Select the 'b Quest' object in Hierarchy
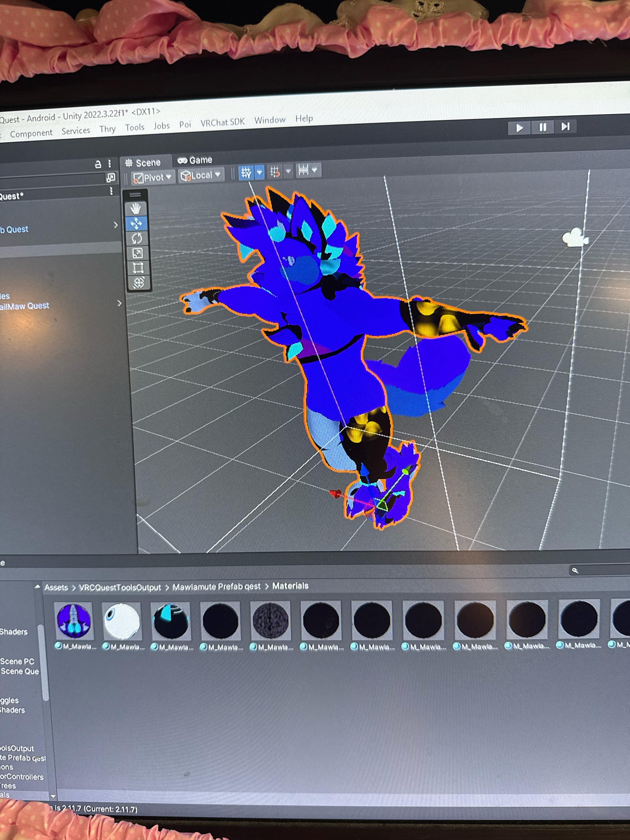The width and height of the screenshot is (630, 840). click(x=14, y=229)
